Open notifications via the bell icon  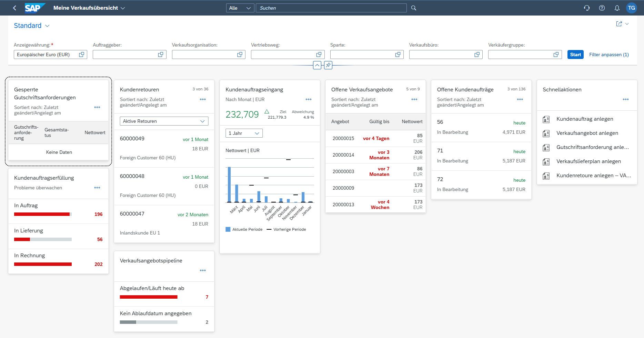click(617, 8)
